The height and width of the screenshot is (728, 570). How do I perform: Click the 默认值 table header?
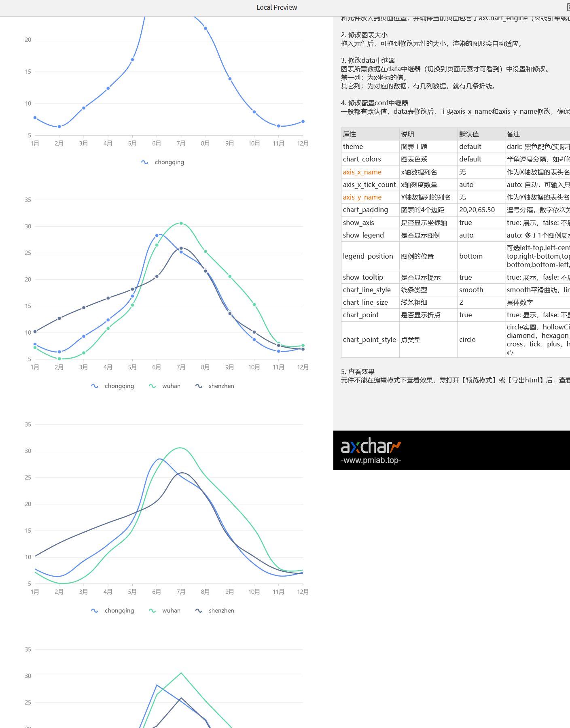click(481, 134)
